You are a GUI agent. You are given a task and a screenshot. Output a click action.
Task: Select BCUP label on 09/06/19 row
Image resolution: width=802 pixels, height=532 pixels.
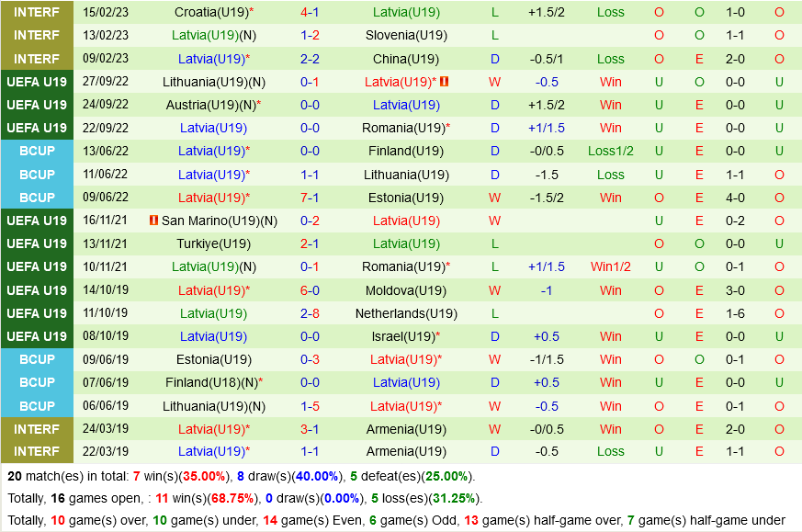[37, 359]
